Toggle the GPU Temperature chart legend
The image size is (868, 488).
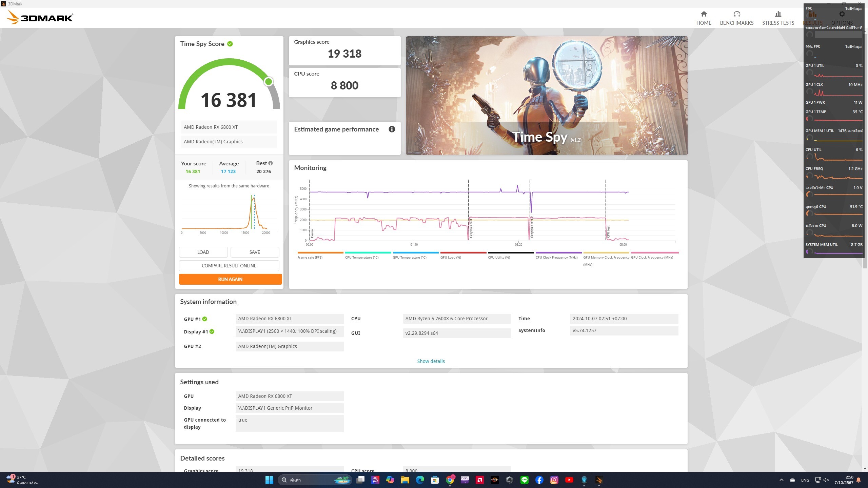(x=409, y=258)
